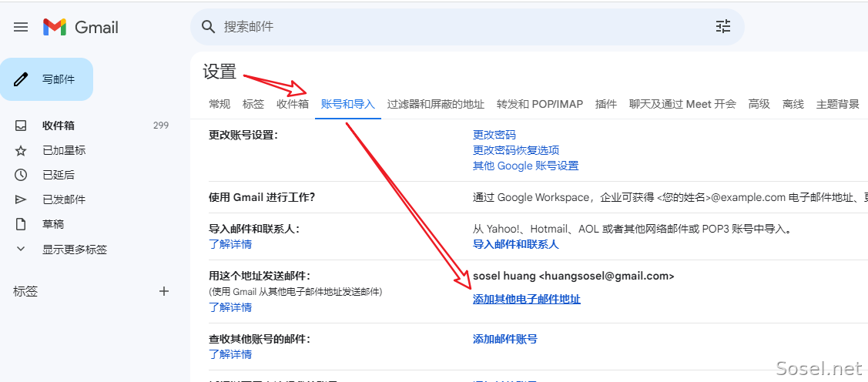This screenshot has width=868, height=382.
Task: Click the 更改密码恢复选项 link
Action: point(516,150)
